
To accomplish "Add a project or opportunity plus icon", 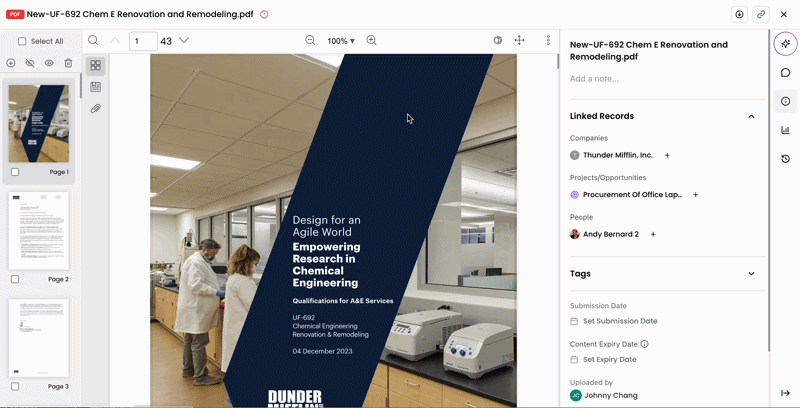I will 695,194.
